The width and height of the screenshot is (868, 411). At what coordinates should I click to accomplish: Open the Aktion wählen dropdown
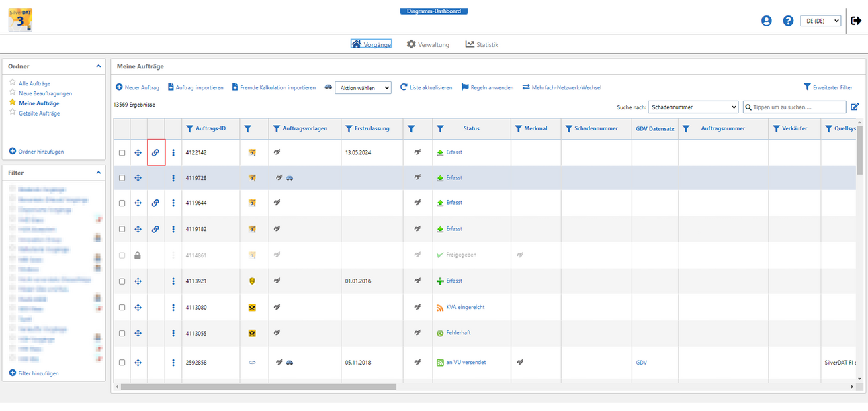(363, 88)
